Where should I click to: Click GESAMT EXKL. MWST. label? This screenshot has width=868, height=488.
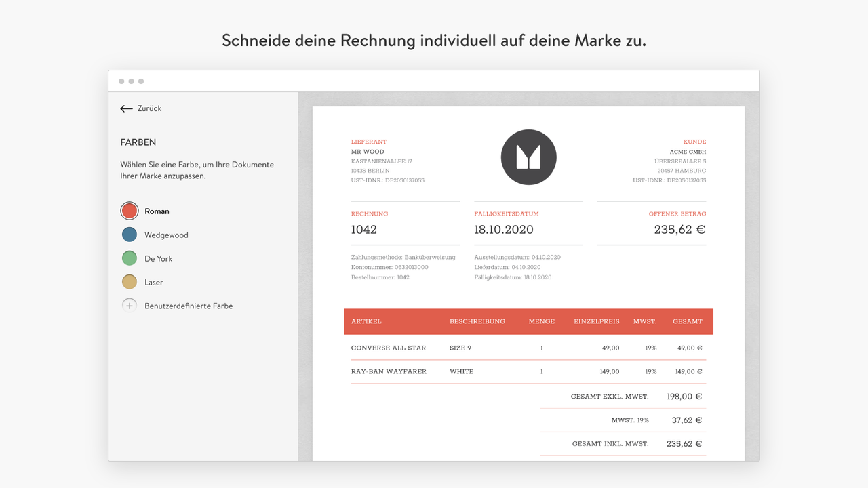[x=610, y=396]
